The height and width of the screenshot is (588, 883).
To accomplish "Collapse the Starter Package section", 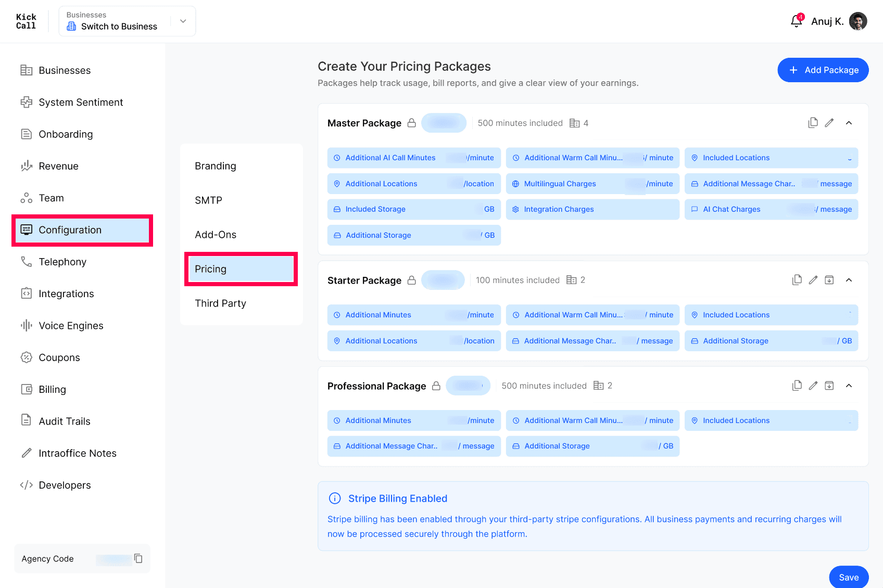I will coord(849,280).
